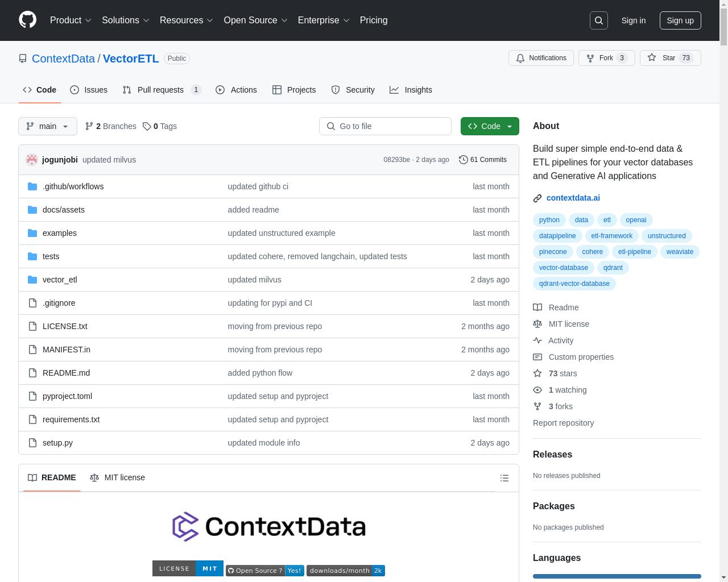Select the Code tab
728x582 pixels.
pyautogui.click(x=39, y=90)
